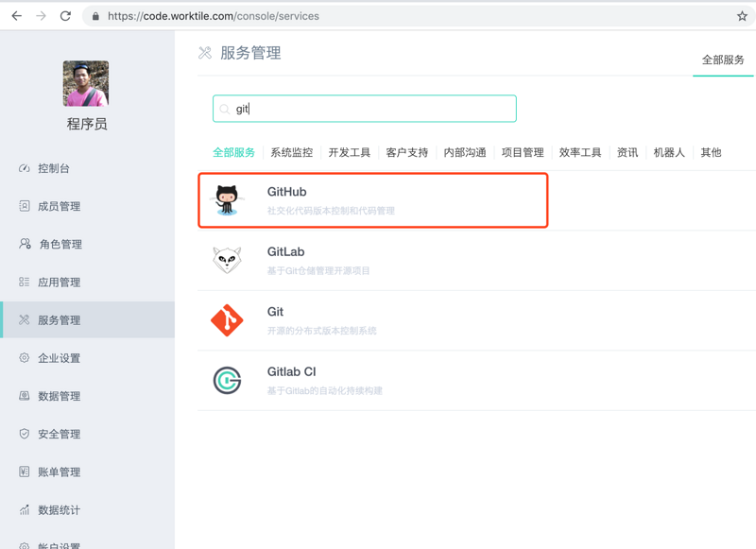
Task: Filter services by 客户支持
Action: click(407, 152)
